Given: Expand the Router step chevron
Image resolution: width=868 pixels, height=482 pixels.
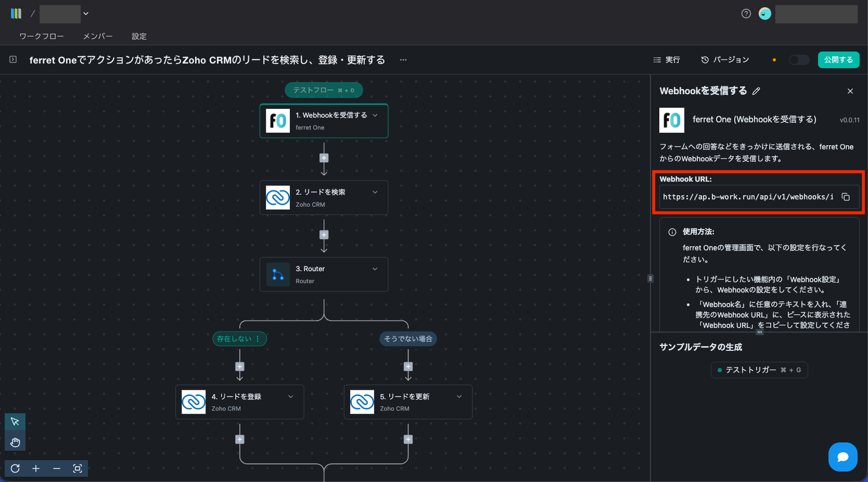Looking at the screenshot, I should point(375,269).
